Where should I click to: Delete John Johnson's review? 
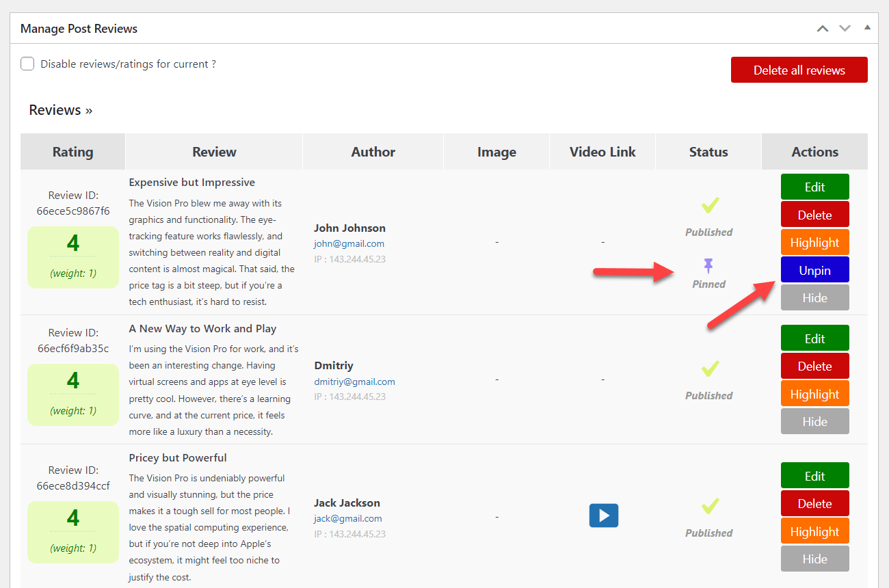coord(814,215)
